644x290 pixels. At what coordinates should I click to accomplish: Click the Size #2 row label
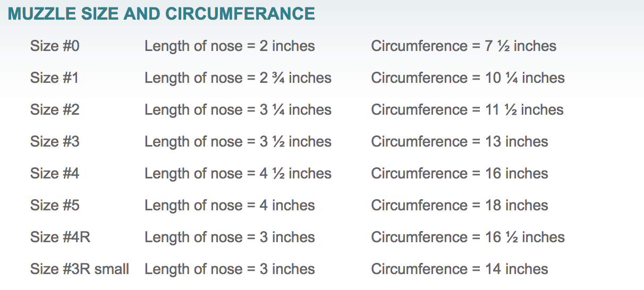[55, 110]
